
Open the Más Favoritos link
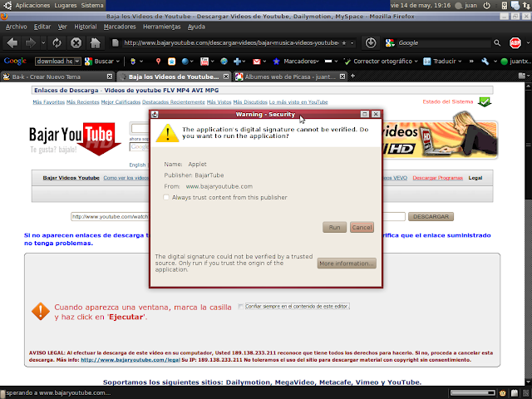[48, 102]
